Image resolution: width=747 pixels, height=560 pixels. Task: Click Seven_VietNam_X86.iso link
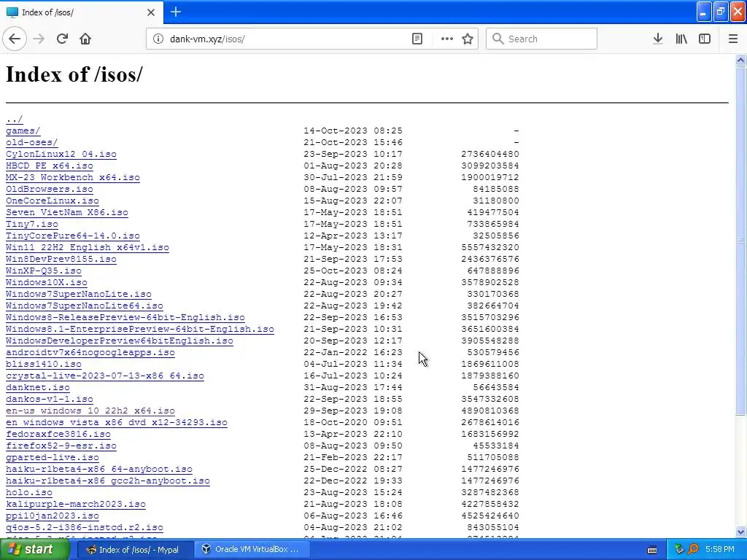click(x=67, y=212)
